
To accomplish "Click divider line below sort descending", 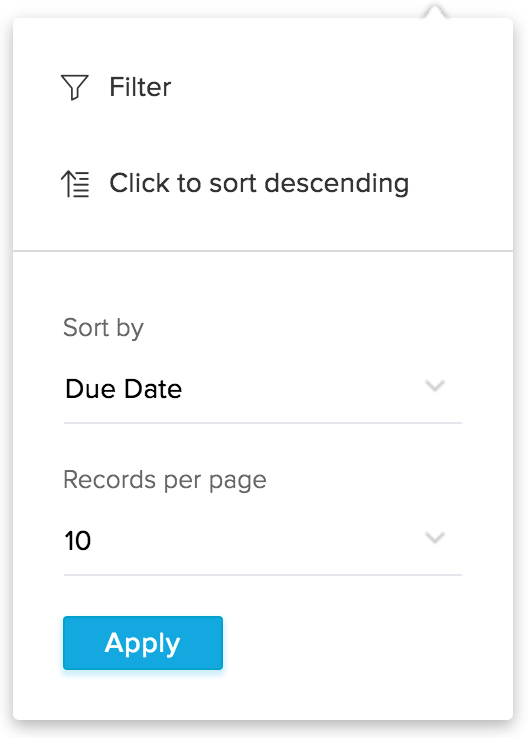I will coord(263,251).
